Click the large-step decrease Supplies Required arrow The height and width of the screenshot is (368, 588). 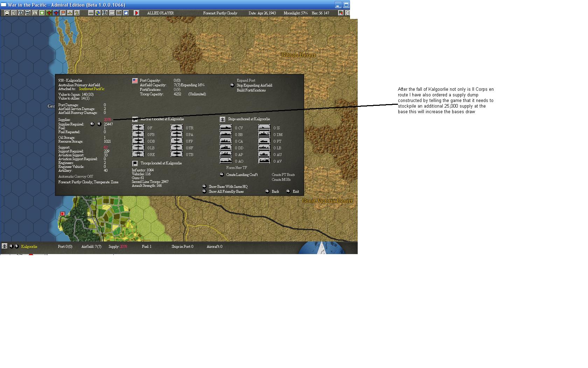(92, 124)
